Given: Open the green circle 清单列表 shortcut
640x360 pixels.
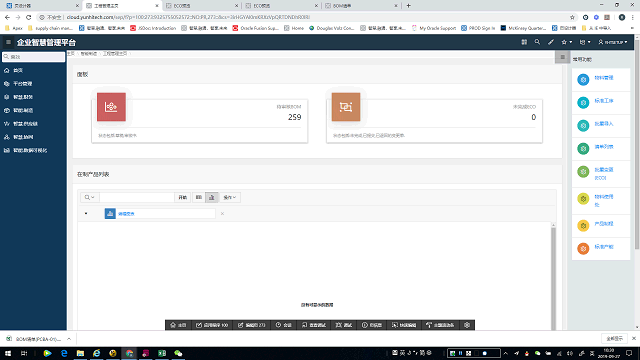Looking at the screenshot, I should (583, 149).
